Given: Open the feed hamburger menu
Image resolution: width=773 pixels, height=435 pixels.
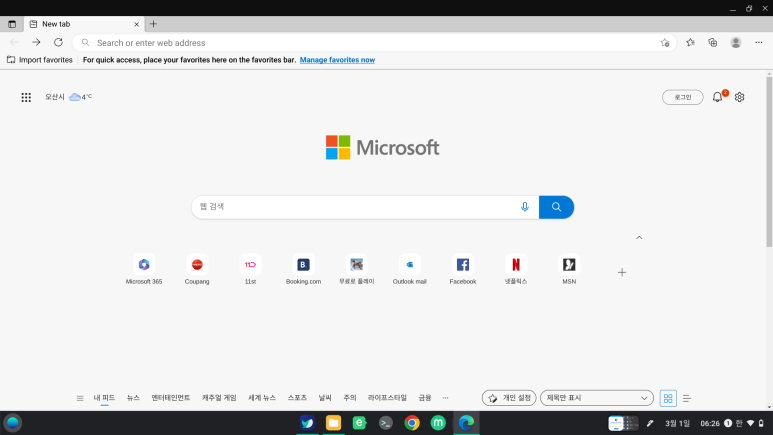Looking at the screenshot, I should pyautogui.click(x=80, y=399).
